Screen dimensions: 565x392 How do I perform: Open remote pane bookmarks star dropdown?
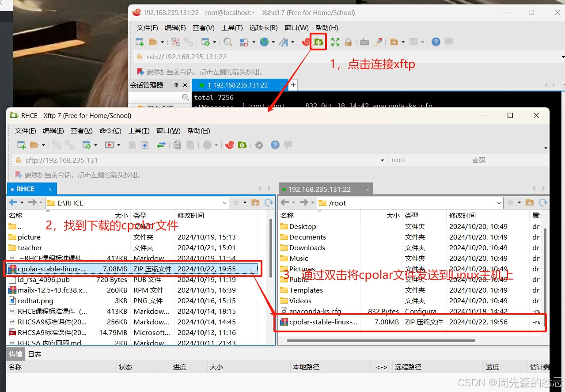(519, 203)
